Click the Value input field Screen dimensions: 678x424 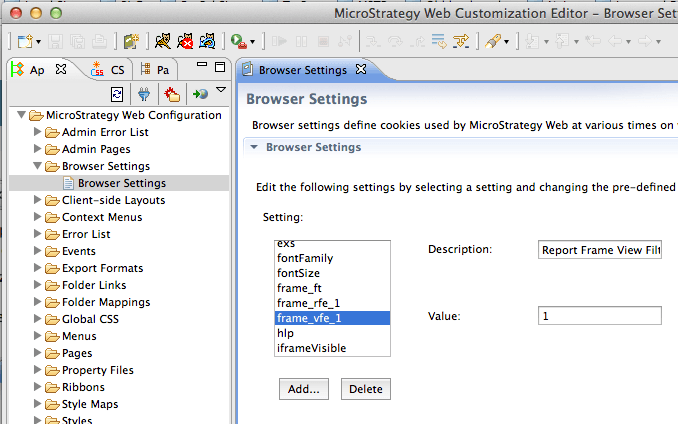[x=599, y=316]
